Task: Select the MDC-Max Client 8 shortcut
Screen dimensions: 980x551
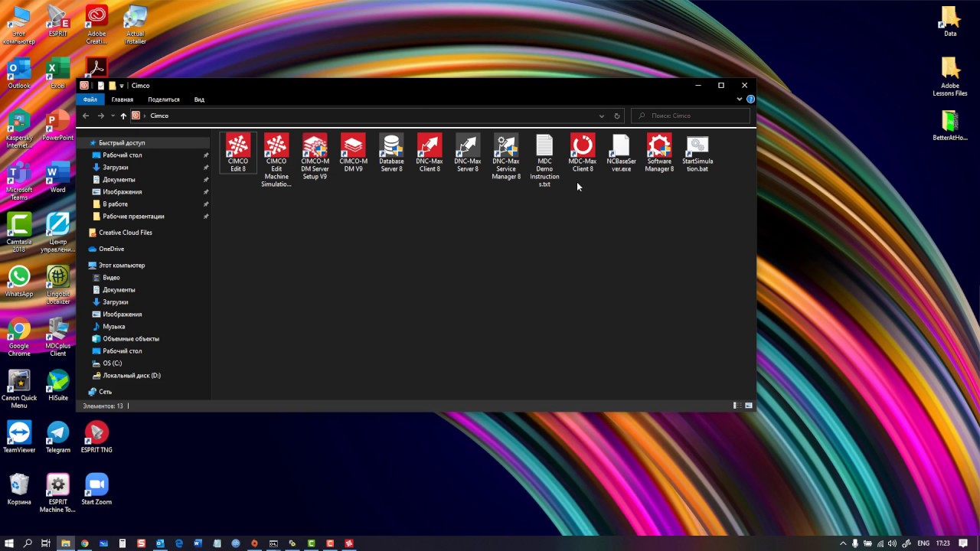Action: (x=583, y=152)
